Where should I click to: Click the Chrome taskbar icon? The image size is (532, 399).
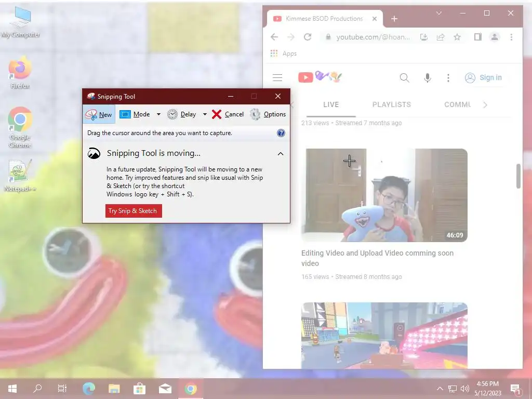pos(191,389)
